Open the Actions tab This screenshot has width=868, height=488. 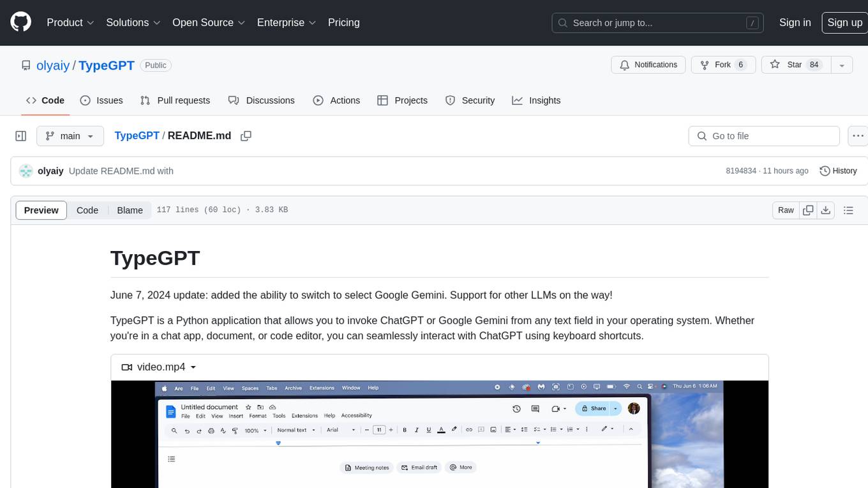coord(336,100)
